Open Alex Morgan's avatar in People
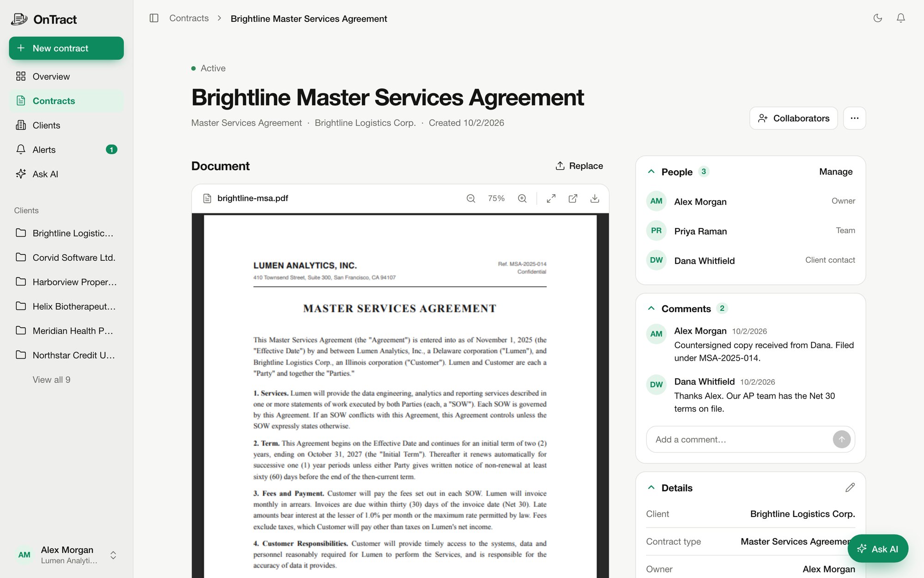 tap(656, 201)
